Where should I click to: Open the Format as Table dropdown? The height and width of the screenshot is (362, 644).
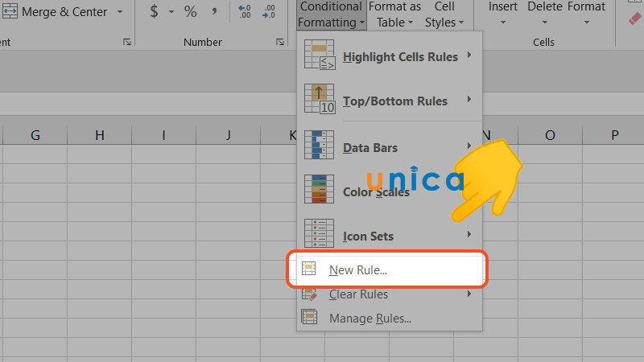click(394, 14)
